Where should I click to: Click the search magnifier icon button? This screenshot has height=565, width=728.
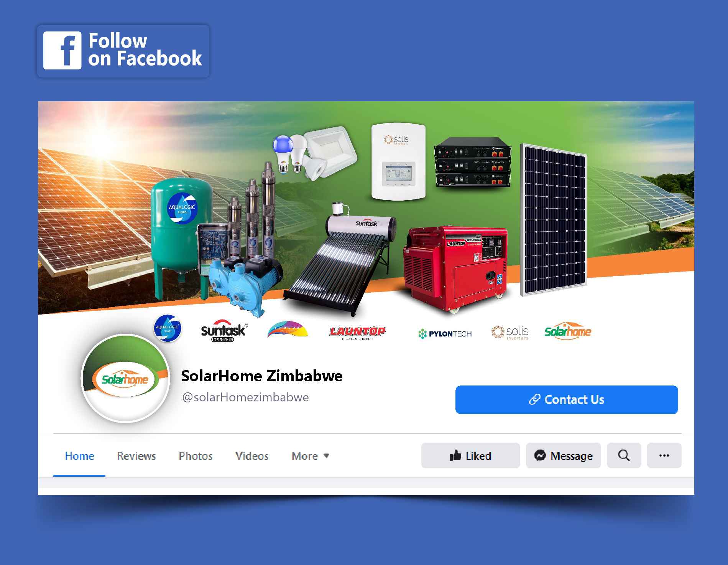click(x=624, y=456)
